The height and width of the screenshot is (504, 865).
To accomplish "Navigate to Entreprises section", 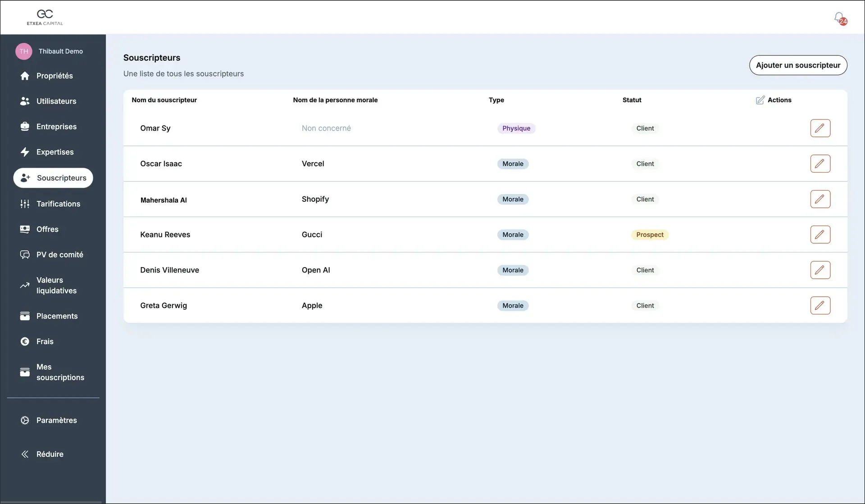I will [56, 127].
